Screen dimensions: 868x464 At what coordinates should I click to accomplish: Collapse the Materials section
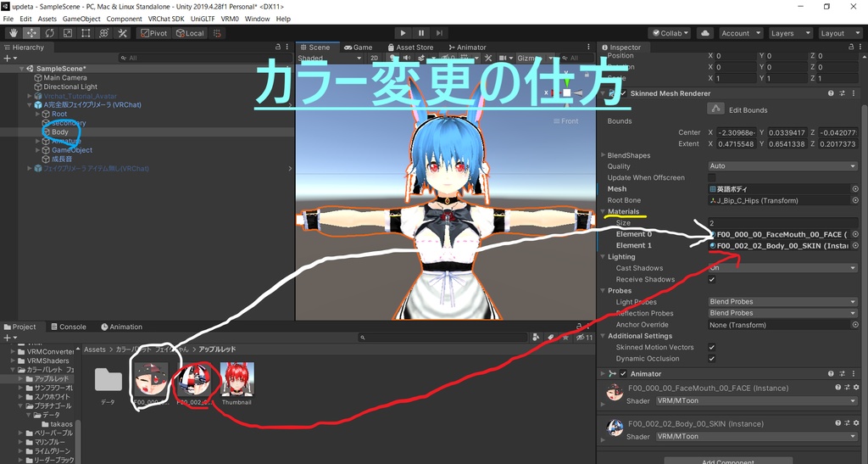[x=604, y=211]
